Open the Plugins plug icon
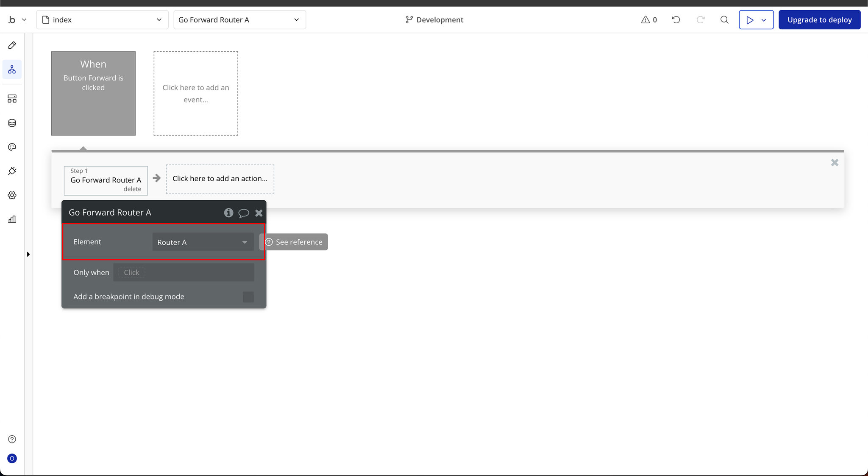Image resolution: width=868 pixels, height=476 pixels. point(12,171)
